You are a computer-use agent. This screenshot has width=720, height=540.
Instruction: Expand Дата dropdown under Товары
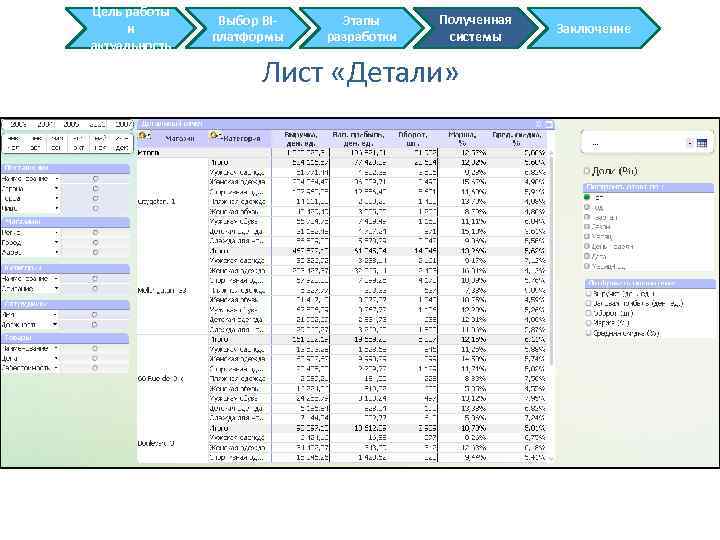[x=56, y=358]
